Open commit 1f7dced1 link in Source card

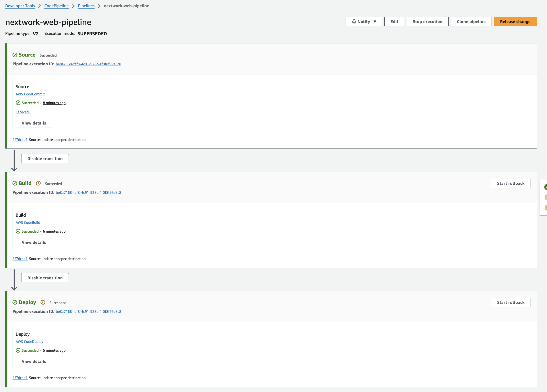[x=23, y=112]
